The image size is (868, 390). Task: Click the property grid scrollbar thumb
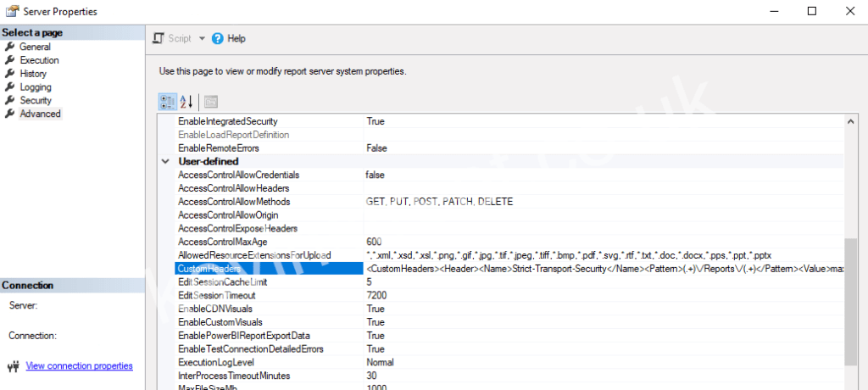point(851,302)
